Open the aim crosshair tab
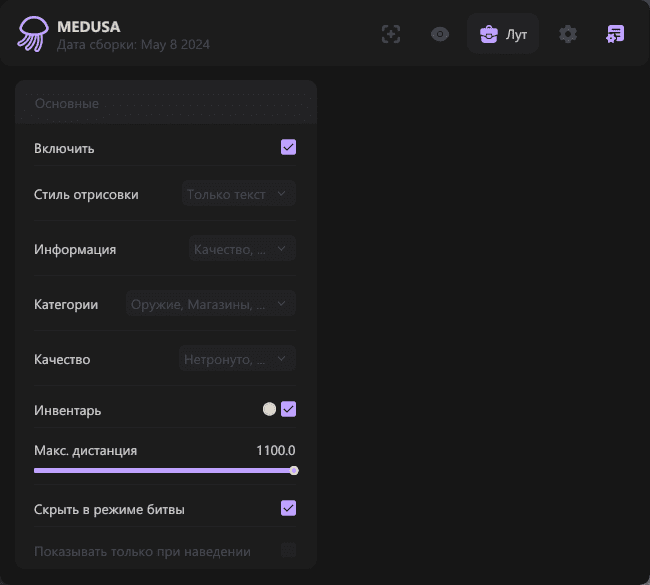This screenshot has width=650, height=585. pyautogui.click(x=391, y=34)
